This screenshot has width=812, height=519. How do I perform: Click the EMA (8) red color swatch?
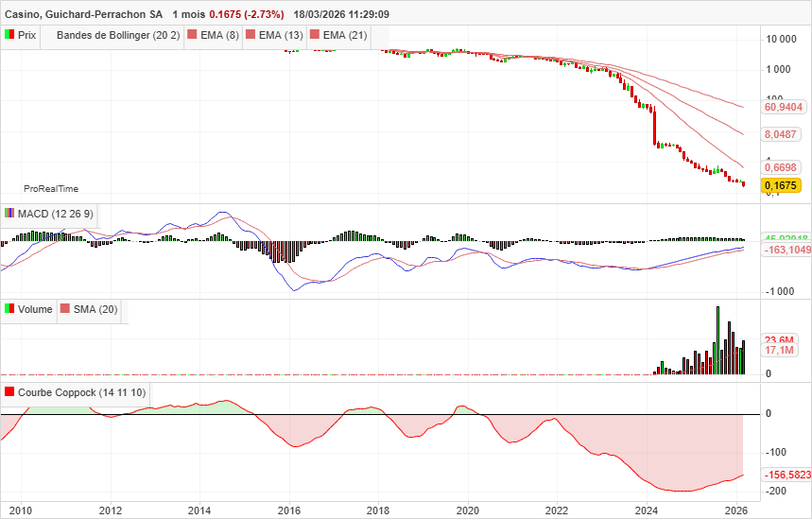(192, 35)
